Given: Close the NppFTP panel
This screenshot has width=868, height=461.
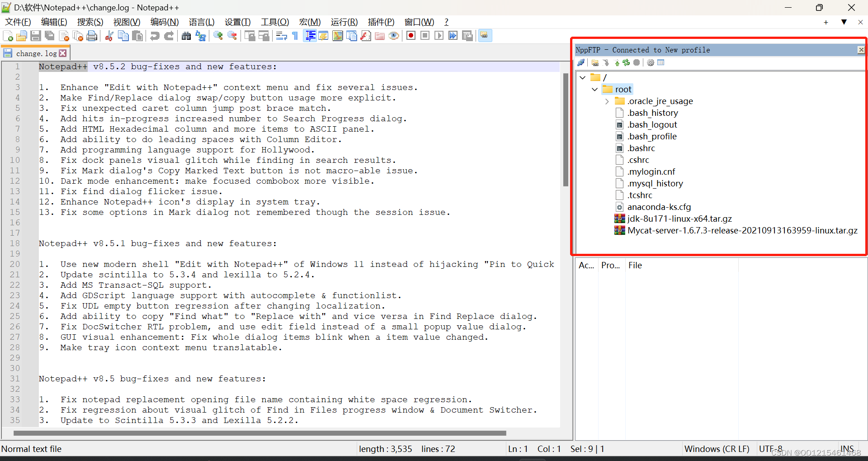Looking at the screenshot, I should (x=861, y=50).
